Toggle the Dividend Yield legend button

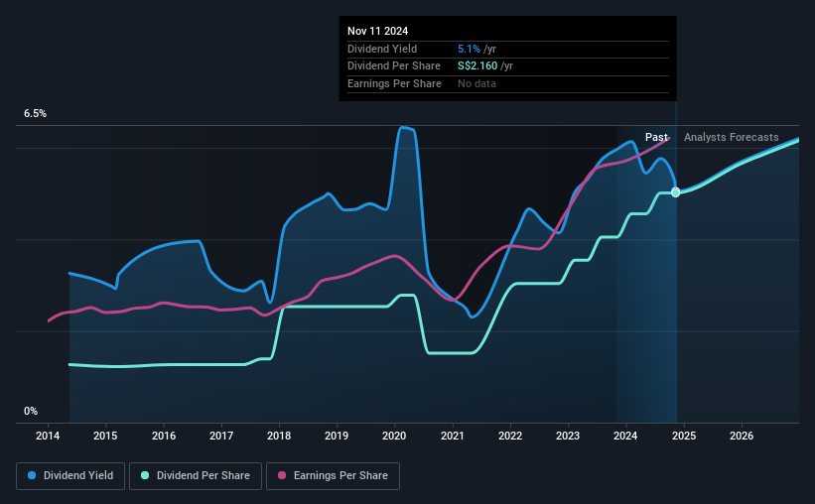click(70, 476)
